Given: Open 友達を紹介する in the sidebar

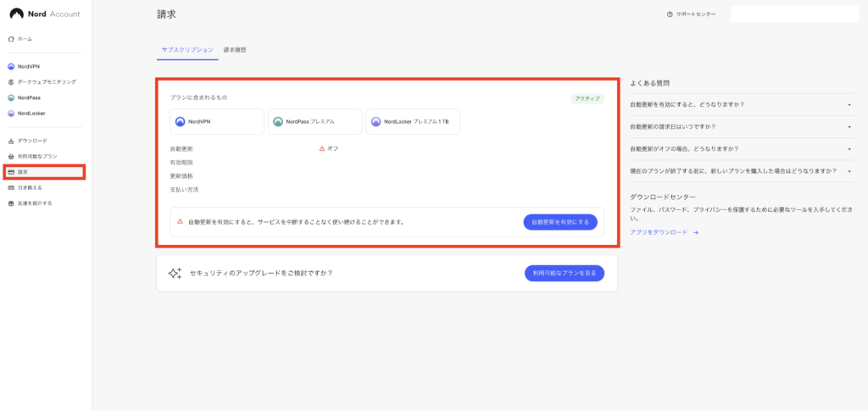Looking at the screenshot, I should pos(35,203).
